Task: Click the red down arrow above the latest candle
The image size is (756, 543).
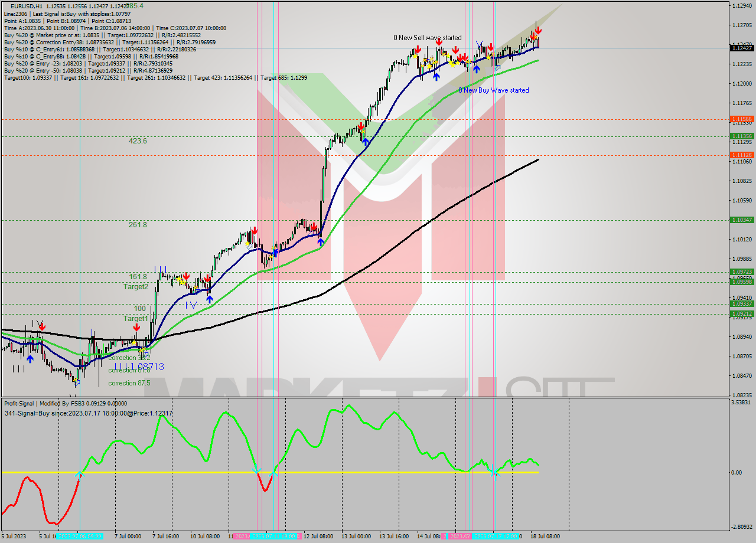Action: tap(538, 30)
